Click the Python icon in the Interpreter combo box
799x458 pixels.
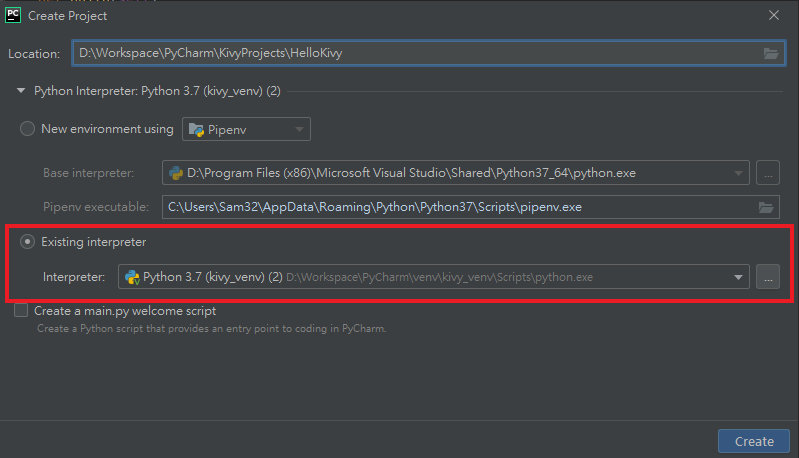[x=132, y=277]
